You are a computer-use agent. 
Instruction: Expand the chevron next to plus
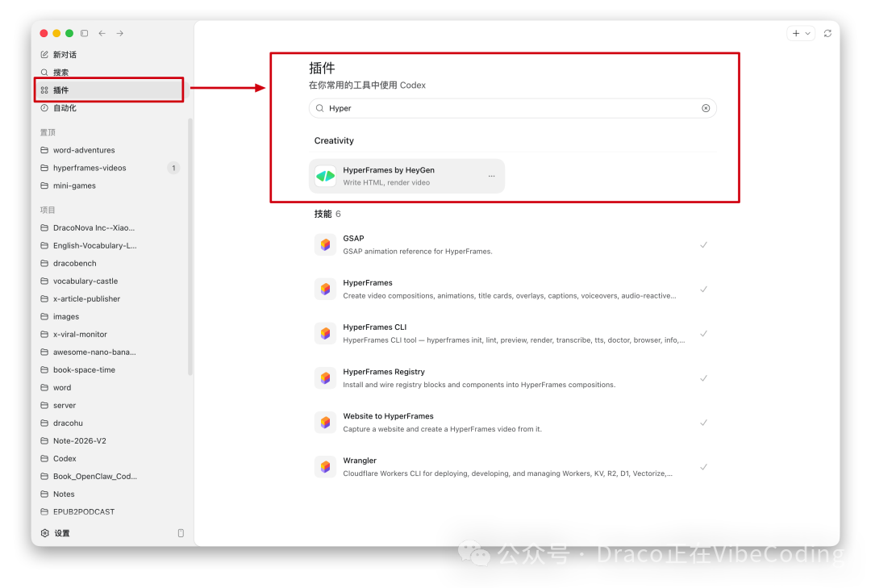(x=808, y=33)
